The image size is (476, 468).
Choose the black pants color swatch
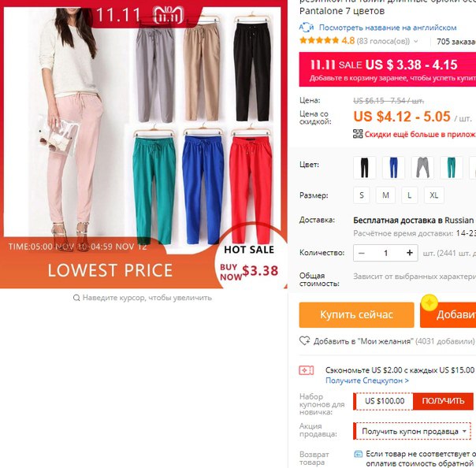coord(365,168)
